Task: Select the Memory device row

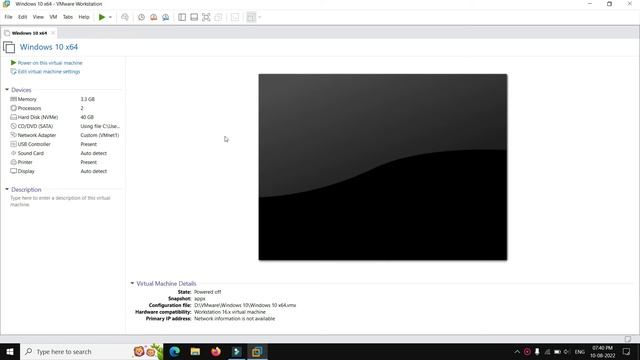Action: point(64,99)
